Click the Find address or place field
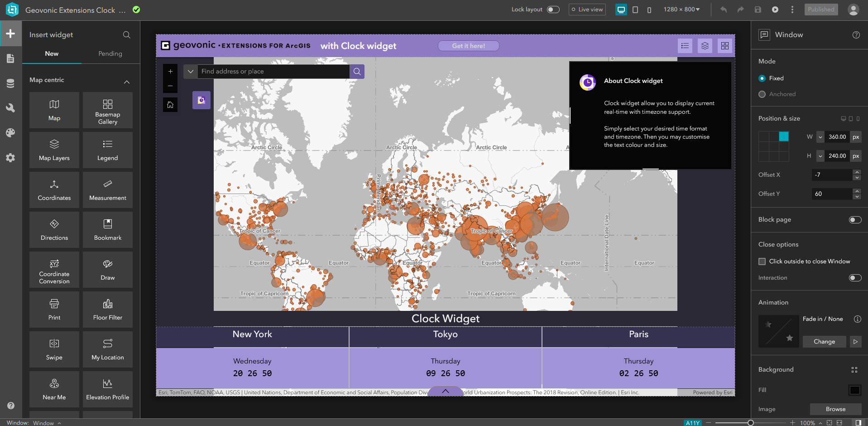 pos(273,72)
